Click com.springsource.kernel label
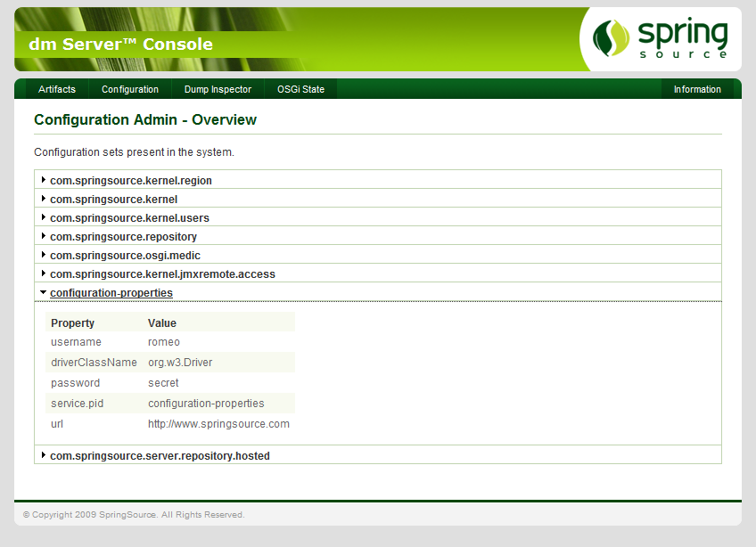 coord(114,200)
